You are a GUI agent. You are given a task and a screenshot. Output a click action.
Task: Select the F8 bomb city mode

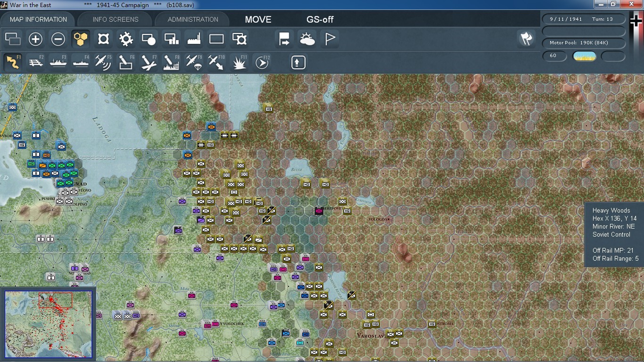click(171, 62)
